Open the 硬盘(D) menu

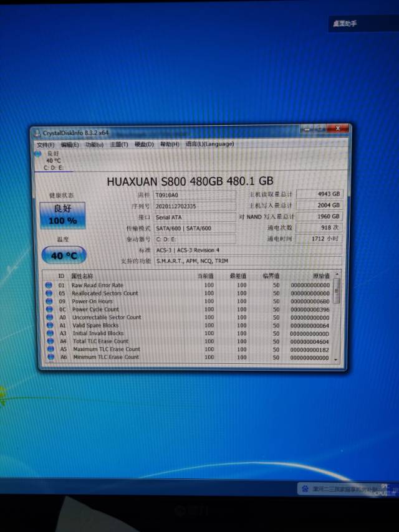144,145
